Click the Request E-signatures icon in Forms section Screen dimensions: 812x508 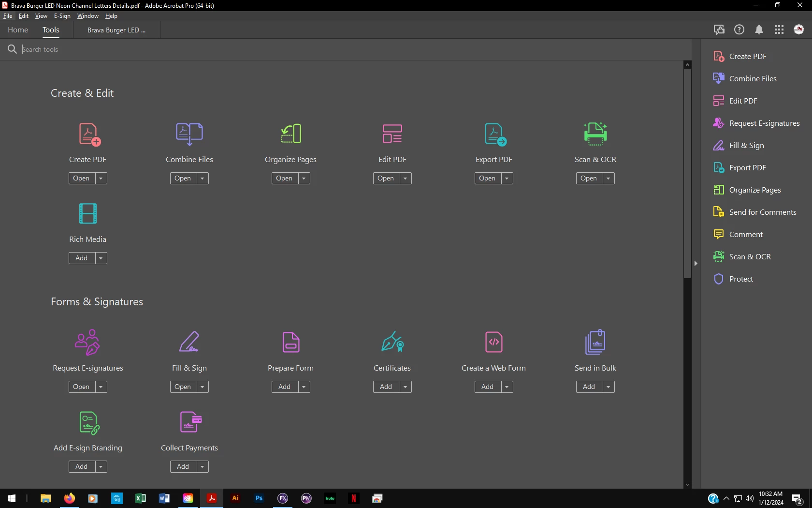click(x=87, y=342)
